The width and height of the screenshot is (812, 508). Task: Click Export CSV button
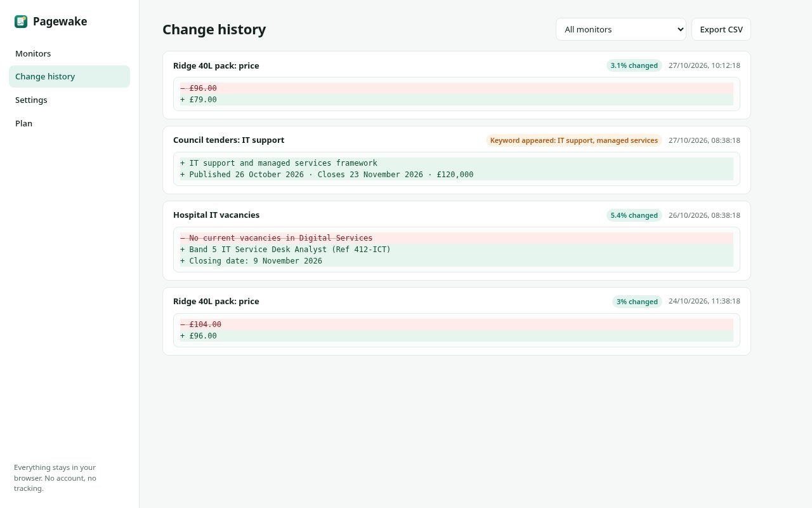[x=721, y=29]
